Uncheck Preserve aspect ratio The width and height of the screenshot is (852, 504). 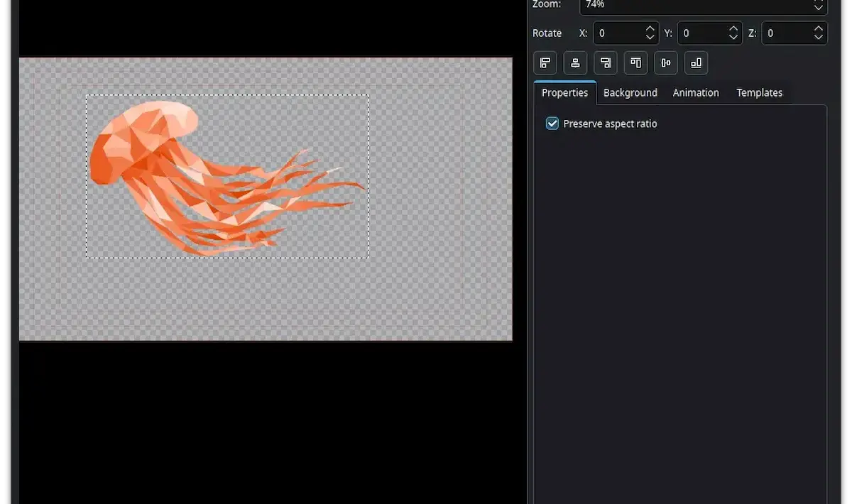point(552,124)
